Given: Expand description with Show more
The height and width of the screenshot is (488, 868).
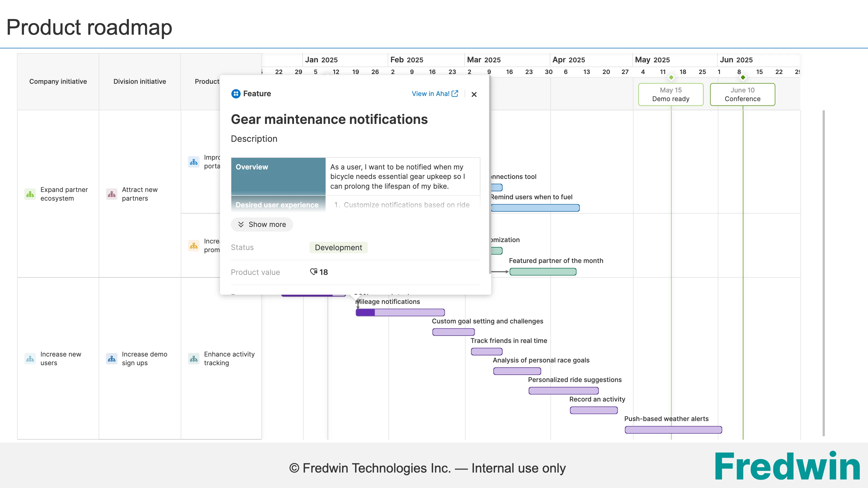Looking at the screenshot, I should pyautogui.click(x=262, y=224).
